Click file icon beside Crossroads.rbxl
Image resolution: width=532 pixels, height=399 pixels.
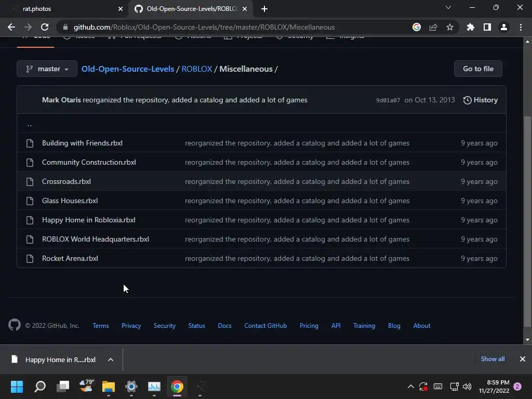[30, 182]
